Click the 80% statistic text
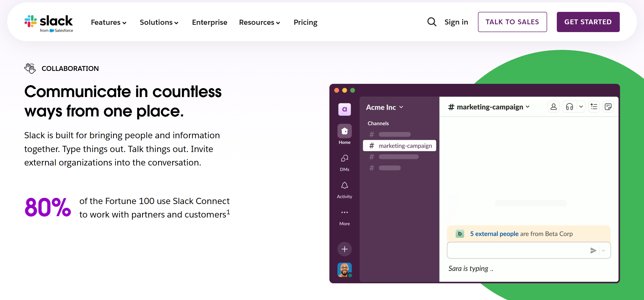Screen dimensions: 644x300 (x=48, y=207)
